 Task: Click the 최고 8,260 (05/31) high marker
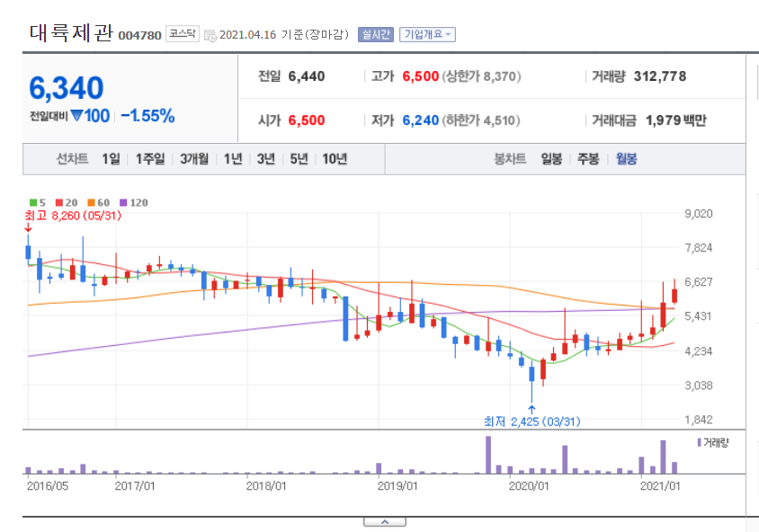(x=73, y=215)
